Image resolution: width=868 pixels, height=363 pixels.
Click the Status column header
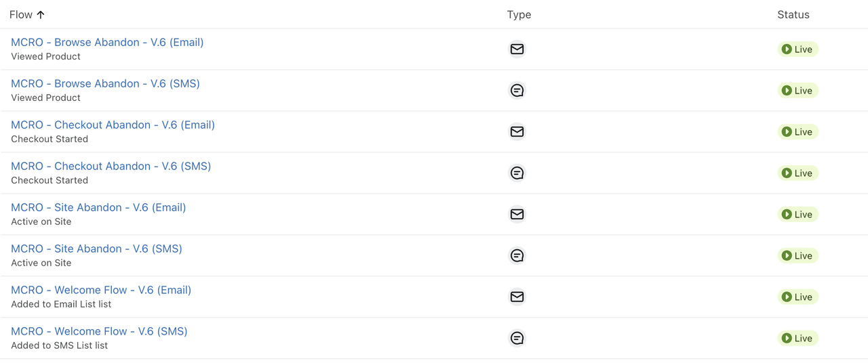[x=793, y=14]
